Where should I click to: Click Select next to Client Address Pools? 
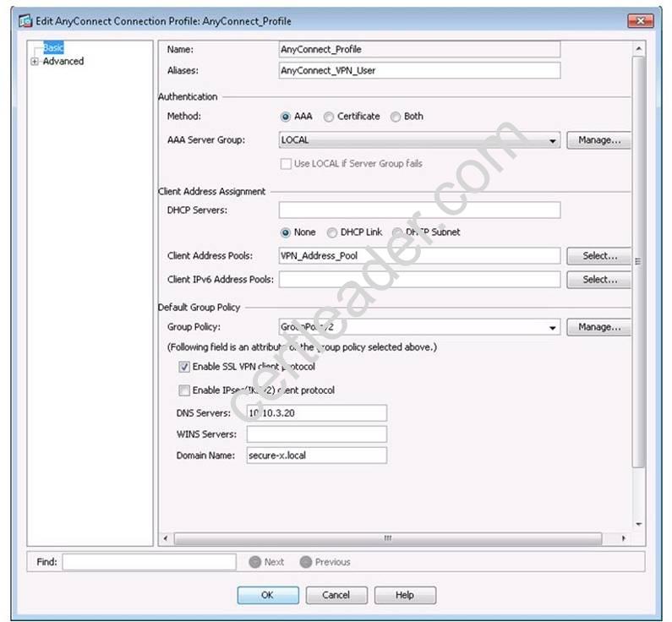click(x=598, y=256)
